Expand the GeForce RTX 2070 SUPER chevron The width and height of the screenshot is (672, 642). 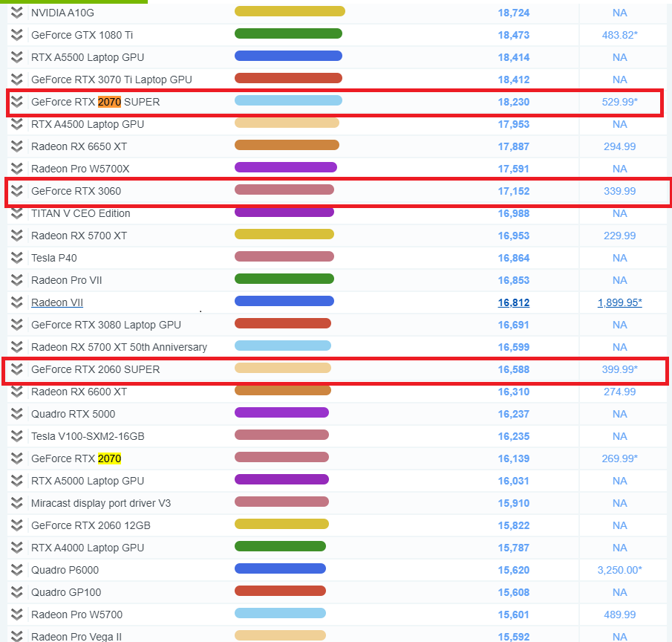point(17,102)
